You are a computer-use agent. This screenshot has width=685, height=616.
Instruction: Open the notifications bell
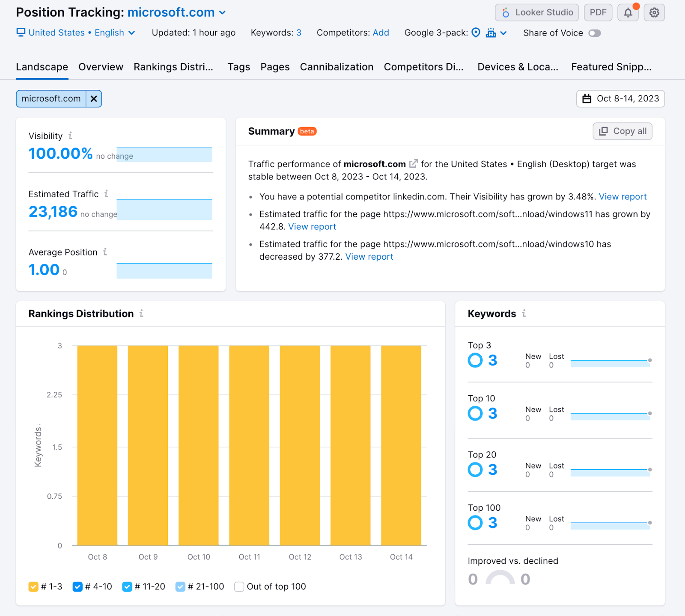coord(628,12)
